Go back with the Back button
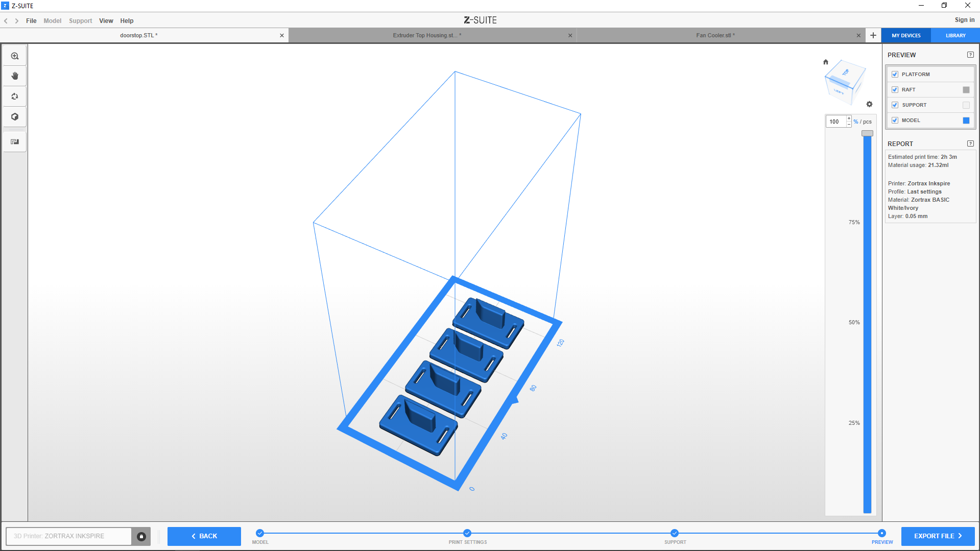This screenshot has width=980, height=551. click(x=204, y=536)
